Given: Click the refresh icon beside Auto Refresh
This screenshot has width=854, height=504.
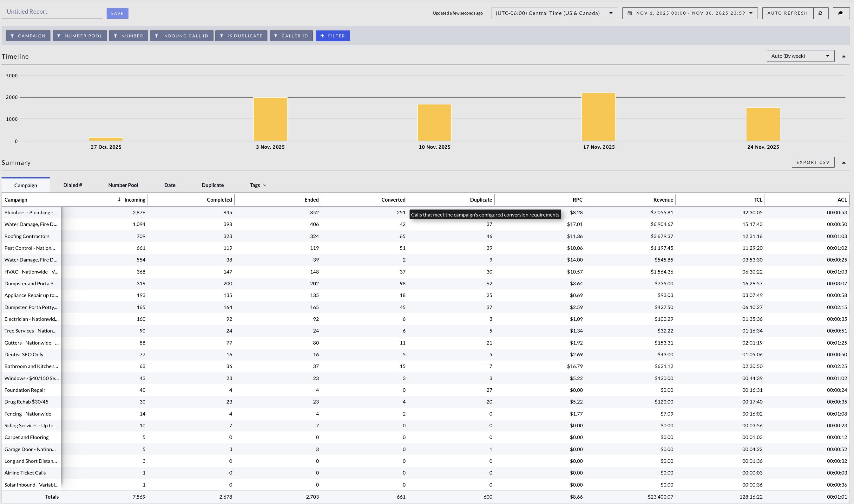Looking at the screenshot, I should pos(820,13).
